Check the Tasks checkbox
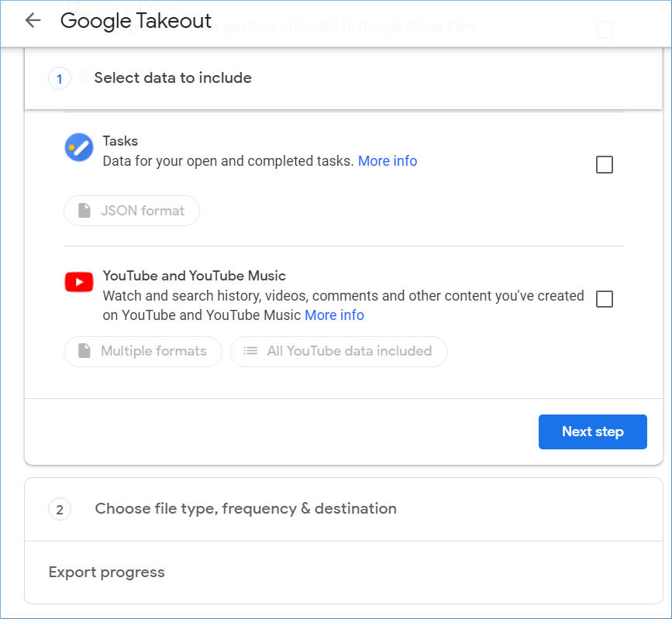The height and width of the screenshot is (619, 672). (605, 164)
